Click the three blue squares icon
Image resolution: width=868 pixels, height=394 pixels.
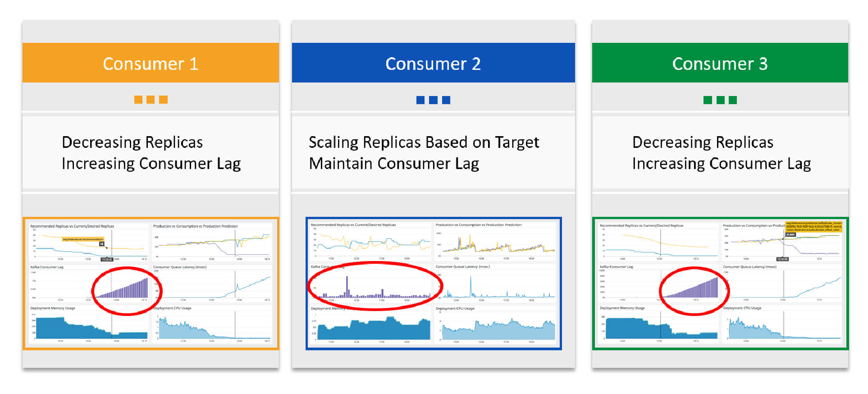pyautogui.click(x=433, y=100)
